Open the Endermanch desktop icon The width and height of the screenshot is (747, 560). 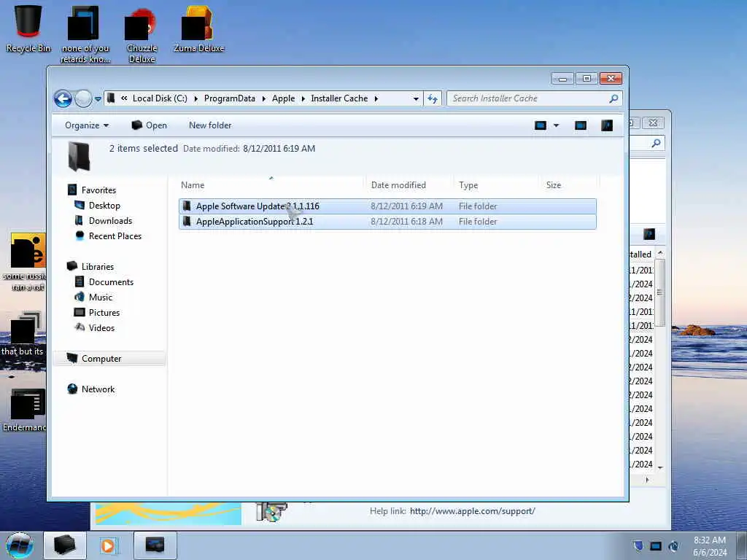24,410
